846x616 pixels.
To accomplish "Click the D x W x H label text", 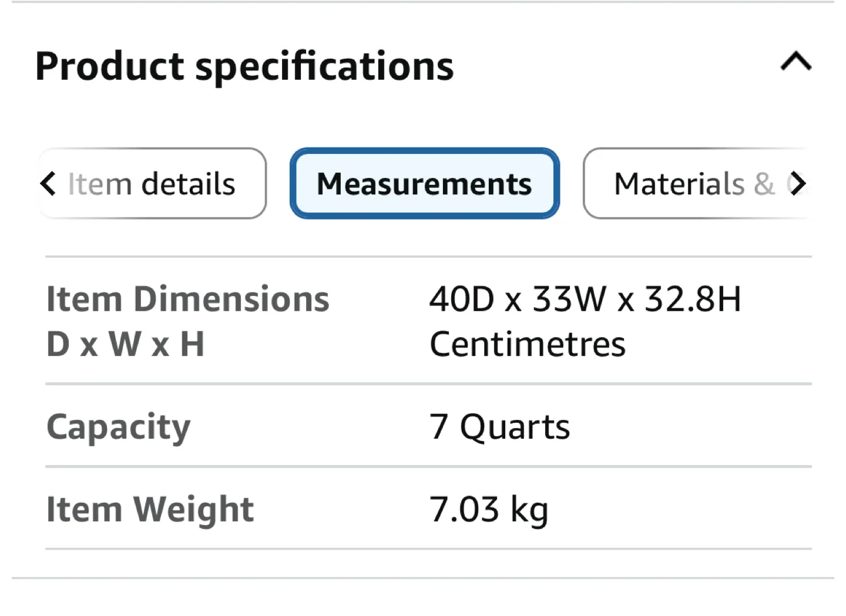I will [x=125, y=344].
